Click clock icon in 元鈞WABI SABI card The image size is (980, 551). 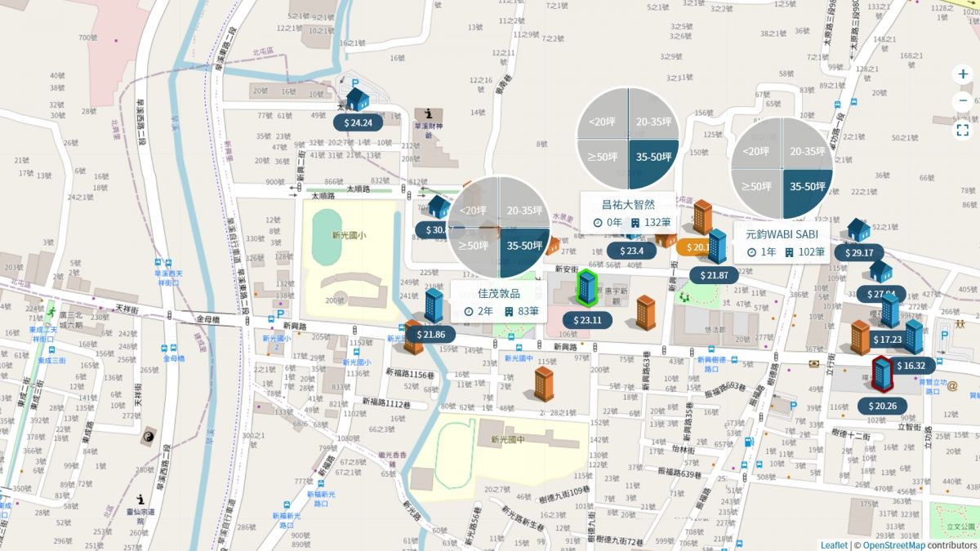pos(751,252)
